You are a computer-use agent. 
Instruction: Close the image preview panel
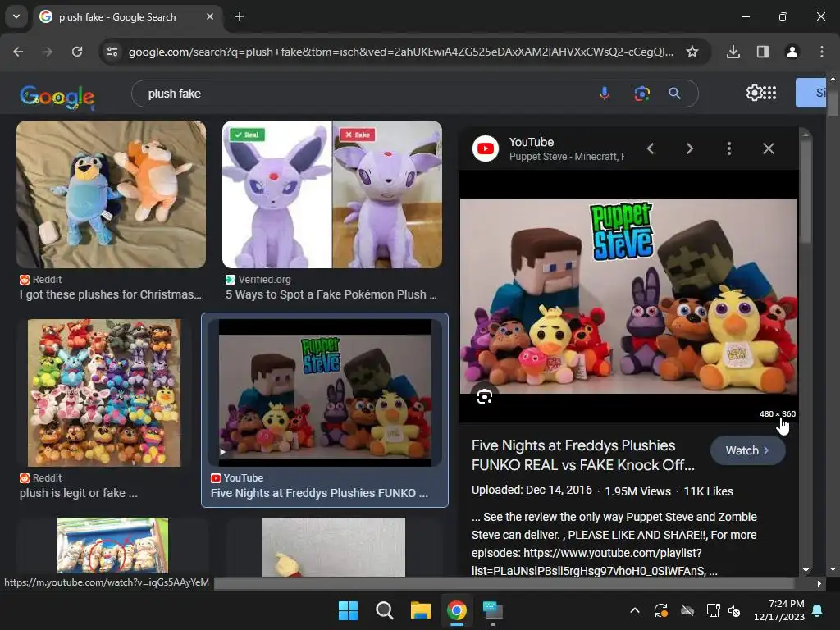pyautogui.click(x=768, y=148)
